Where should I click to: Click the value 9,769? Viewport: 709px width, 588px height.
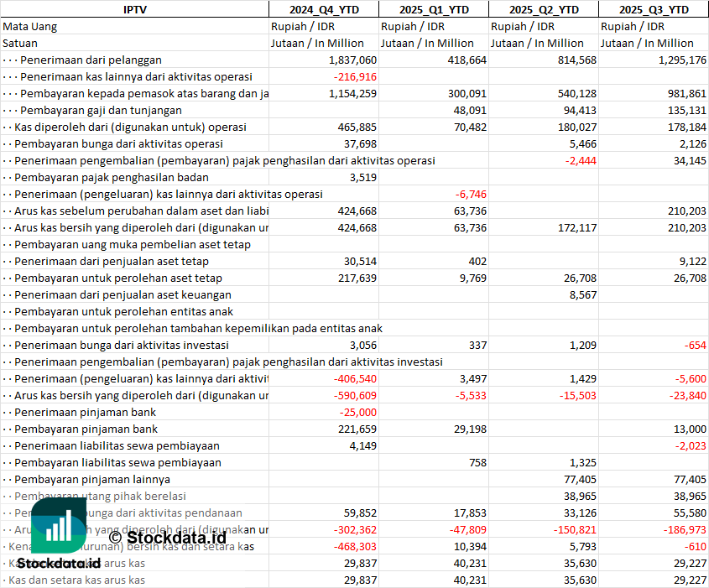point(473,278)
